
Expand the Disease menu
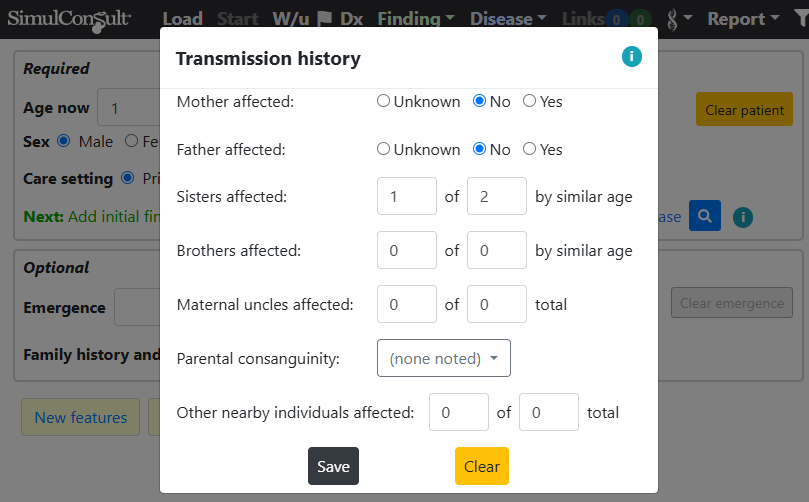[x=508, y=19]
